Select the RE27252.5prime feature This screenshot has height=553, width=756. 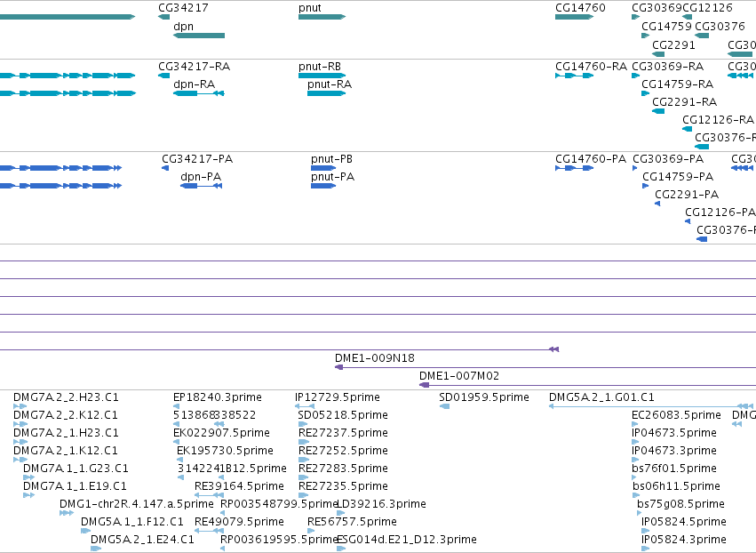pos(303,460)
